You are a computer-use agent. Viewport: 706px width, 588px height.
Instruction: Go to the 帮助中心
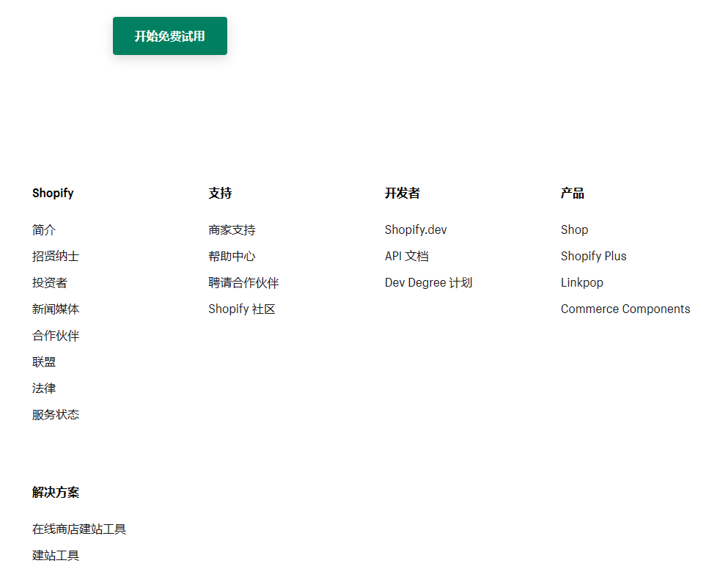(x=231, y=256)
